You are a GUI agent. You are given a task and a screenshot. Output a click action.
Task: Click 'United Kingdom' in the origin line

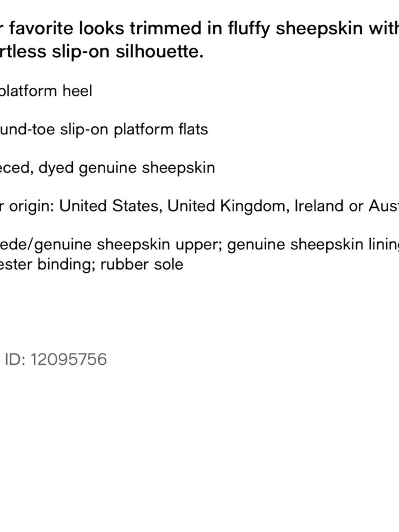click(228, 206)
